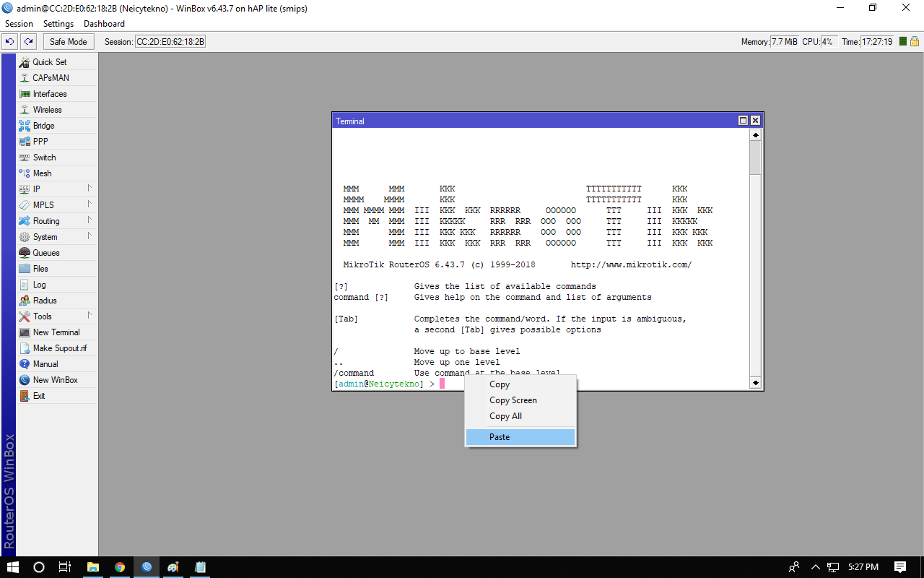924x578 pixels.
Task: Expand the IP submenu arrow
Action: tap(90, 188)
